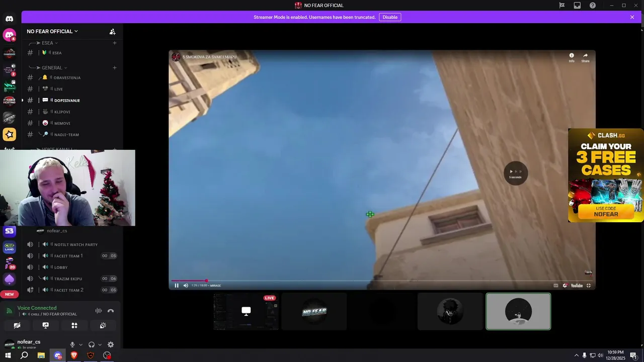Toggle fullscreen on the video player
The height and width of the screenshot is (362, 644).
[x=589, y=286]
